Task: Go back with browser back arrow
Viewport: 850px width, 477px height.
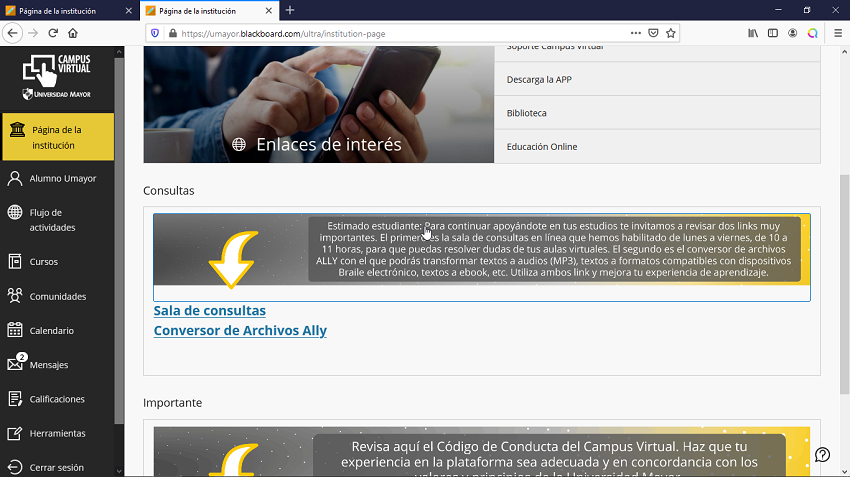Action: (12, 33)
